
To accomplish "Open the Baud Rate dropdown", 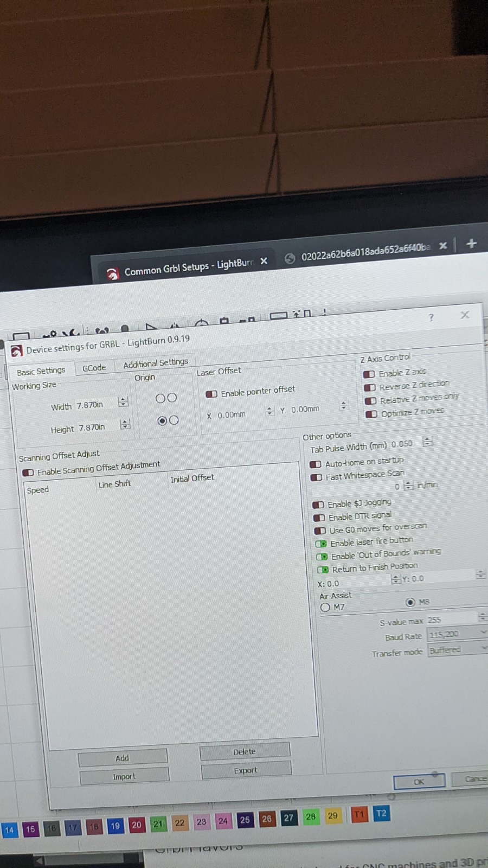I will tap(458, 634).
